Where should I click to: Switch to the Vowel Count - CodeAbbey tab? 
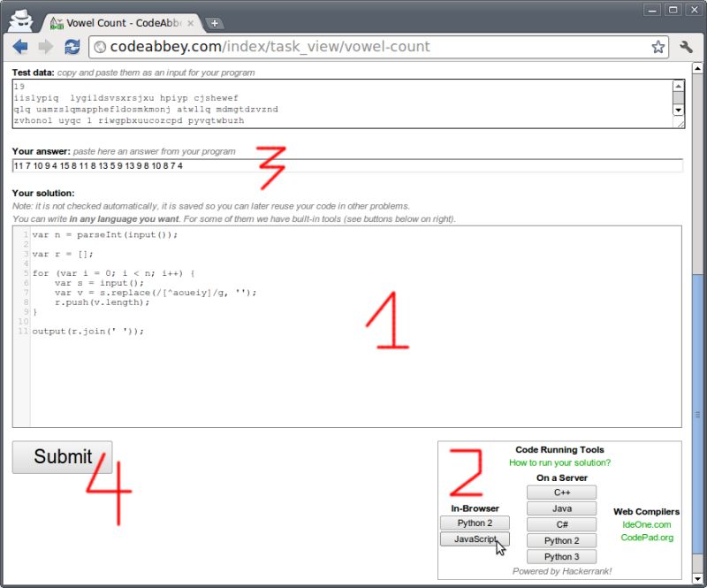(x=124, y=25)
